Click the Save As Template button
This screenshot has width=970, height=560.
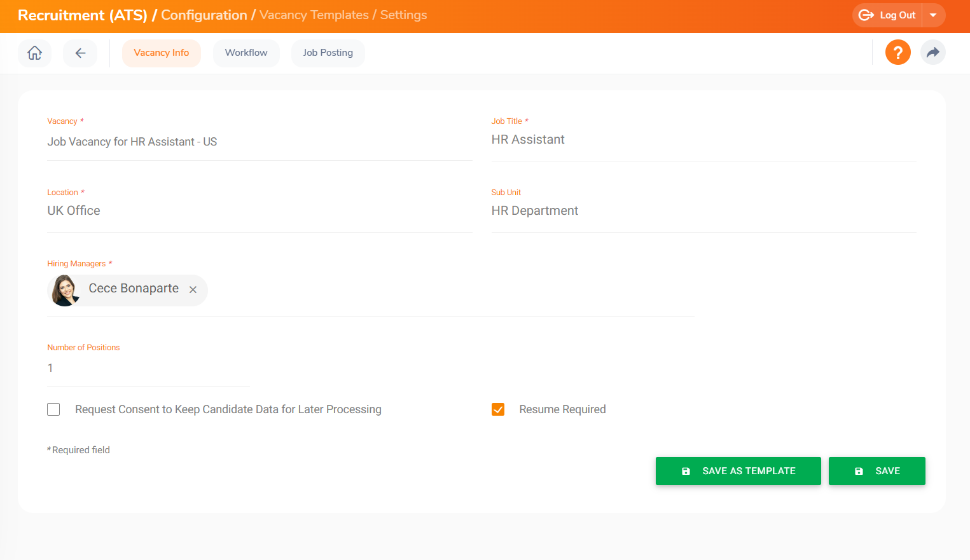738,471
